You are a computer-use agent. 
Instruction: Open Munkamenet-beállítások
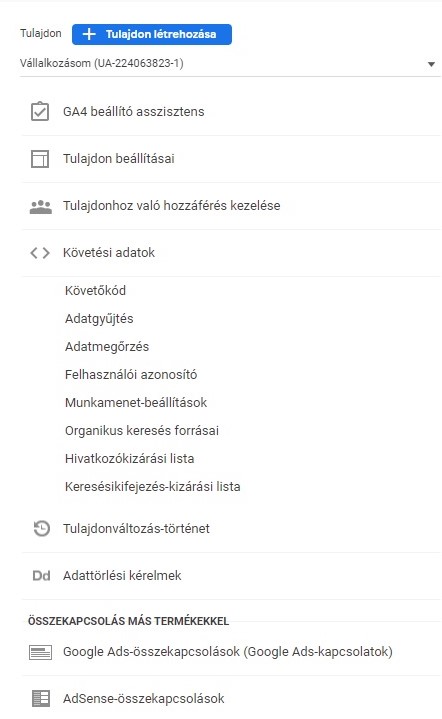click(x=136, y=403)
